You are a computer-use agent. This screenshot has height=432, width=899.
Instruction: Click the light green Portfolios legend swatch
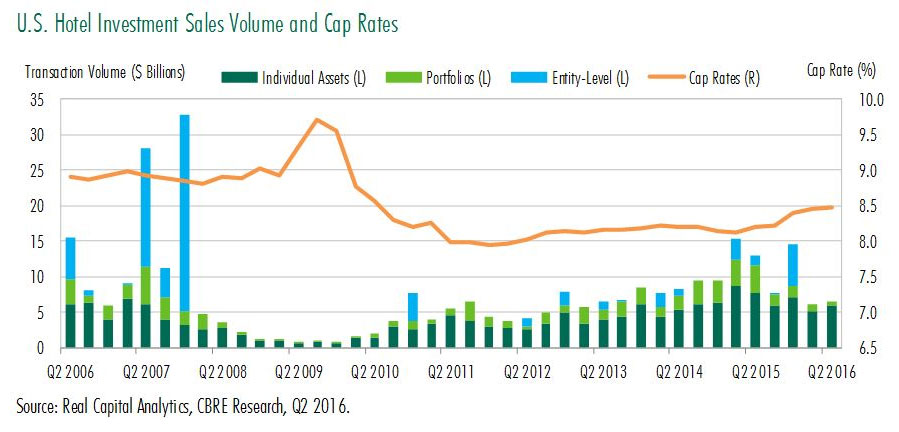click(404, 77)
